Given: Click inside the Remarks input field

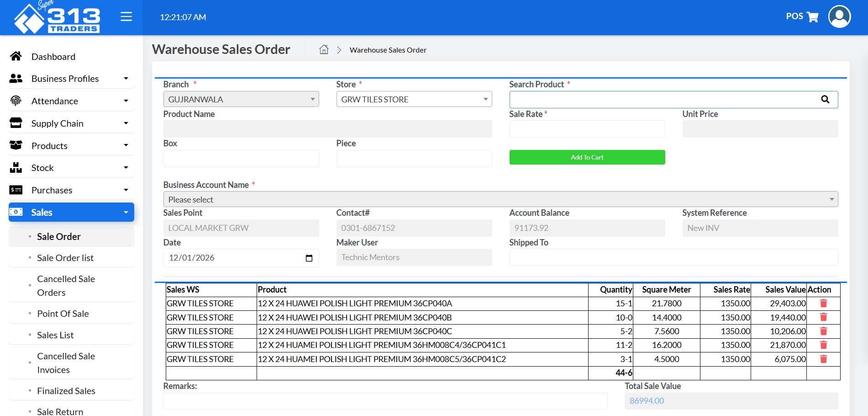Looking at the screenshot, I should [x=385, y=401].
